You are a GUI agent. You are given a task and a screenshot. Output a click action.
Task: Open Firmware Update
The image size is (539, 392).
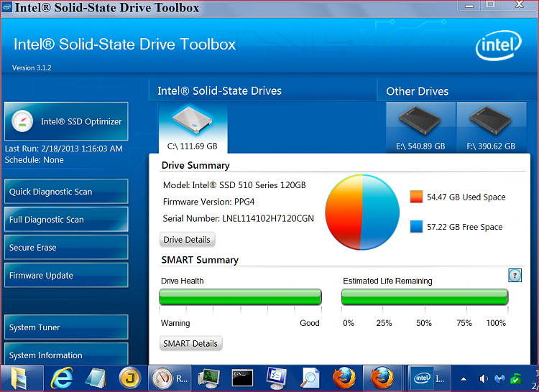point(66,275)
